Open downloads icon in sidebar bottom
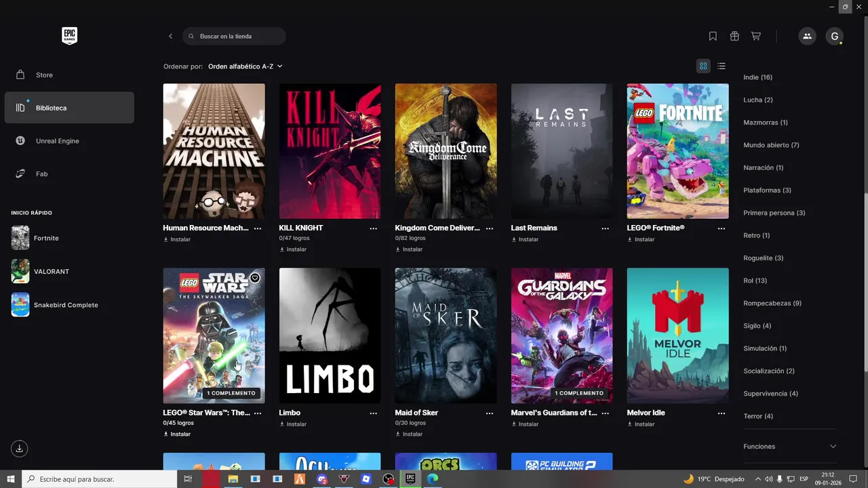 point(20,448)
